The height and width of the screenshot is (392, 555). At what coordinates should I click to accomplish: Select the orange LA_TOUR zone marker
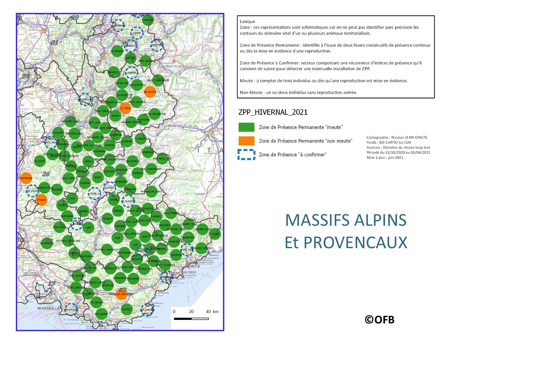(x=125, y=108)
